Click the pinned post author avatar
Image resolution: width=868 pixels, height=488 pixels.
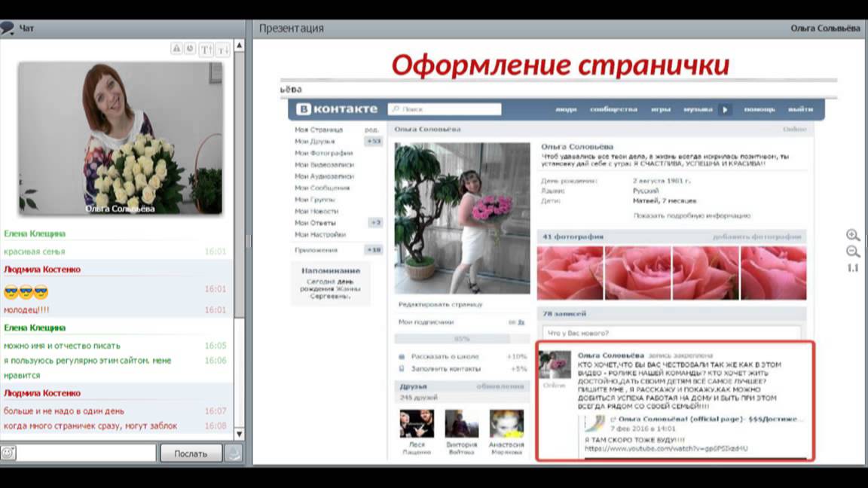point(555,364)
